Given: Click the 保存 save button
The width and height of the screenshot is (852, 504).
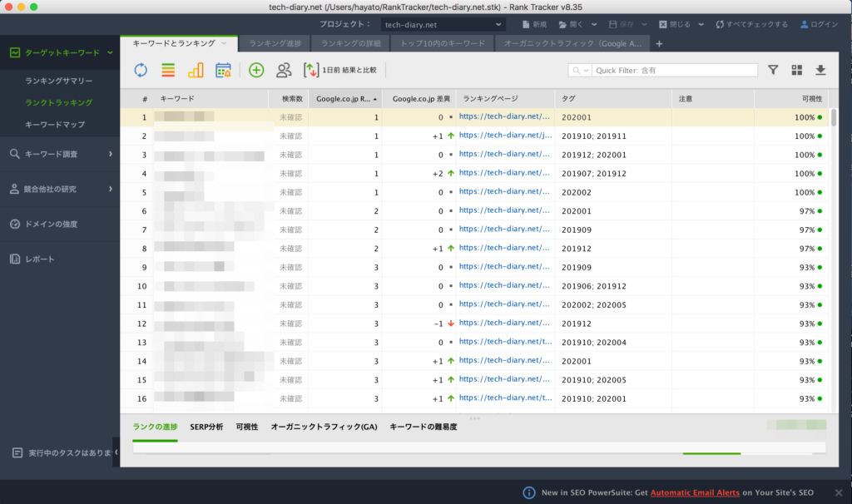Looking at the screenshot, I should 621,24.
